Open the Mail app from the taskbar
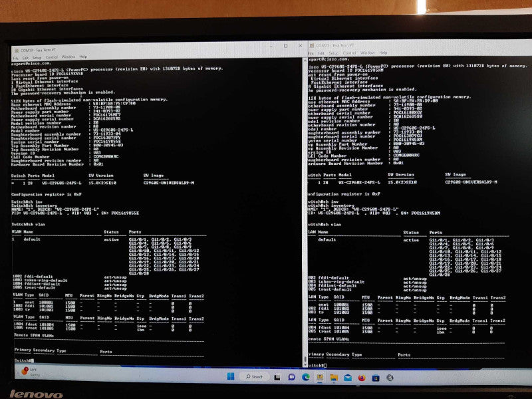This screenshot has width=532, height=399. (348, 378)
